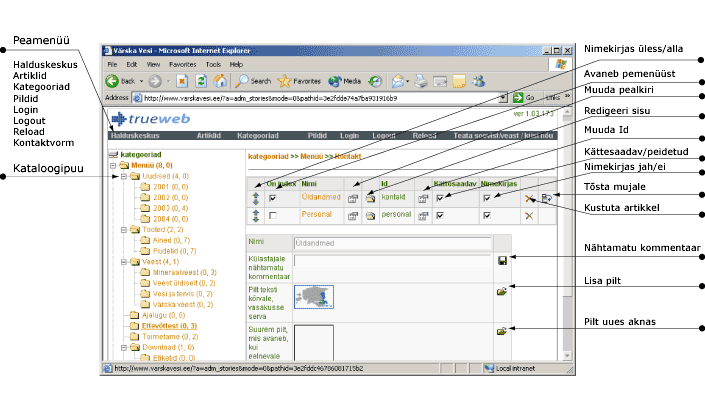Toggle the Nimekirjas checkbox in the Üldandmed row
Viewport: 705px width, 420px height.
[x=486, y=199]
